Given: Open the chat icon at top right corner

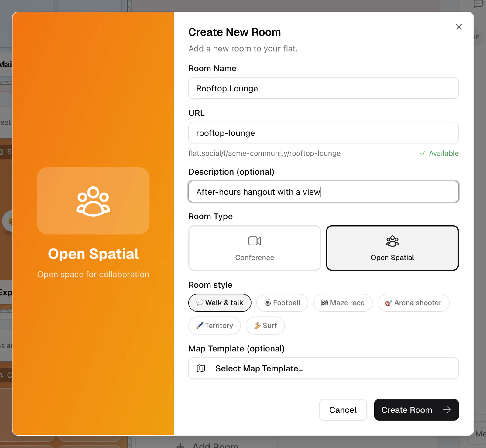Looking at the screenshot, I should pos(478,4).
